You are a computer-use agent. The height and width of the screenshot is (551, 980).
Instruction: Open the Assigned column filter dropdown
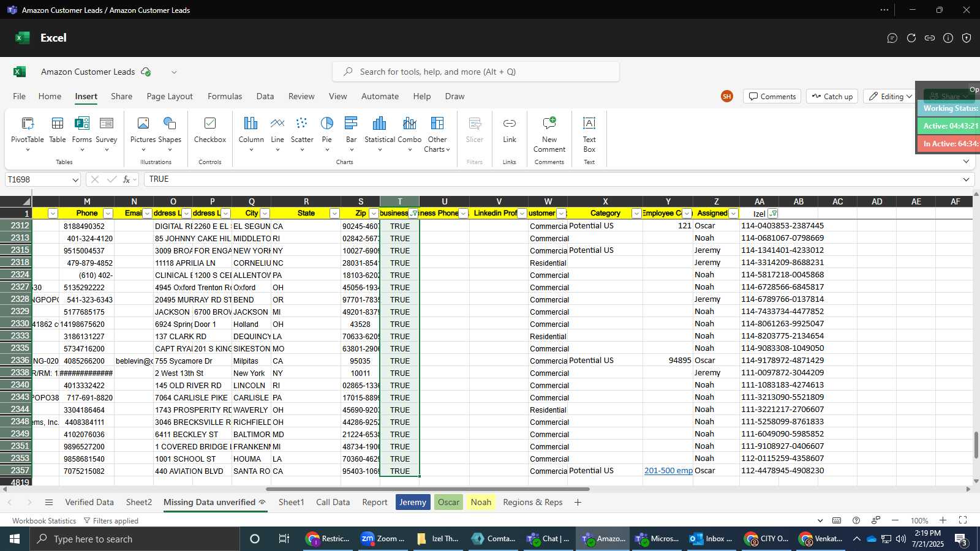click(733, 213)
